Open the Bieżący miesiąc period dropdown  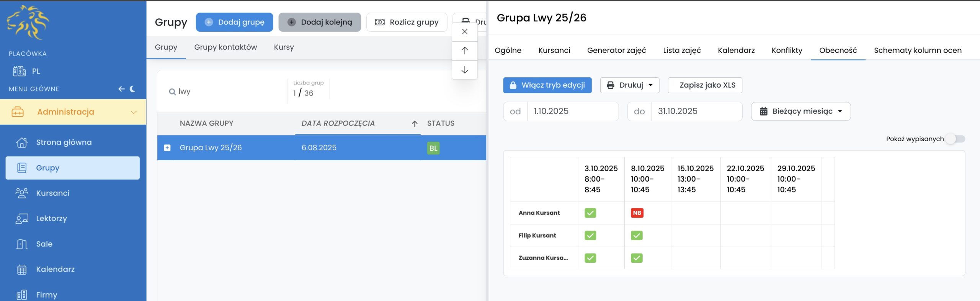pyautogui.click(x=800, y=111)
